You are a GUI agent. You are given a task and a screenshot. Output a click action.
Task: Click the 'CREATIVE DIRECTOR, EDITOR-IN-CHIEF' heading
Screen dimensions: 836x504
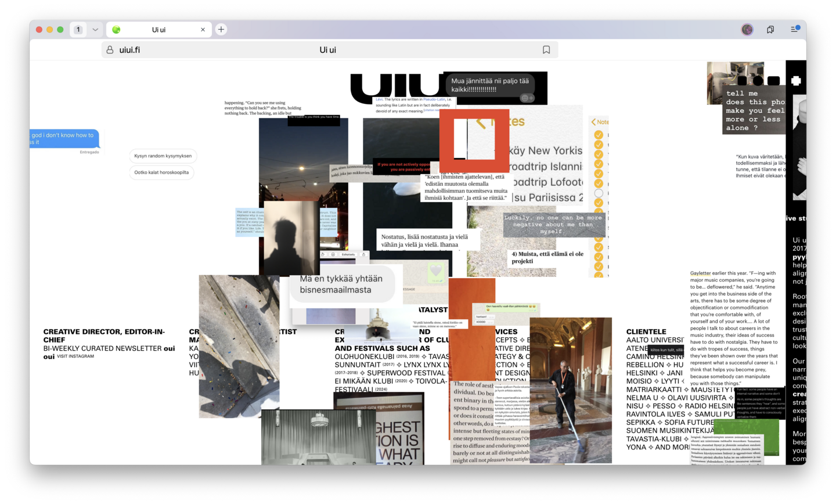tap(104, 336)
